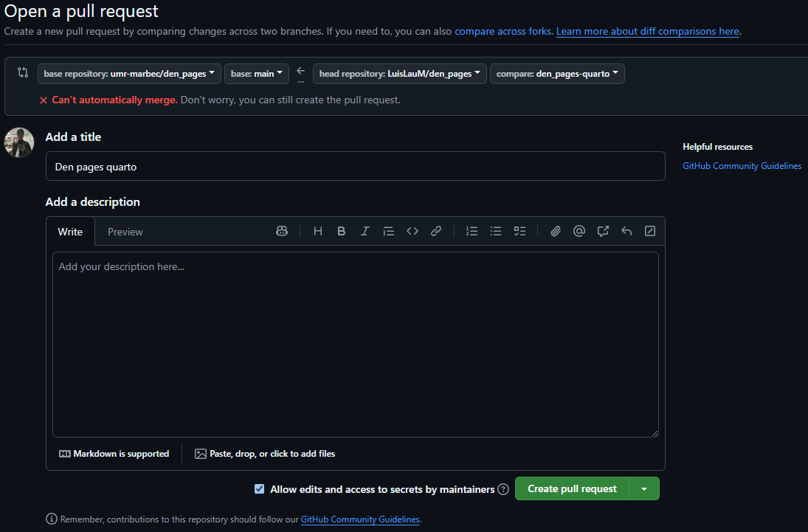Click the pull request title input field

coord(355,167)
